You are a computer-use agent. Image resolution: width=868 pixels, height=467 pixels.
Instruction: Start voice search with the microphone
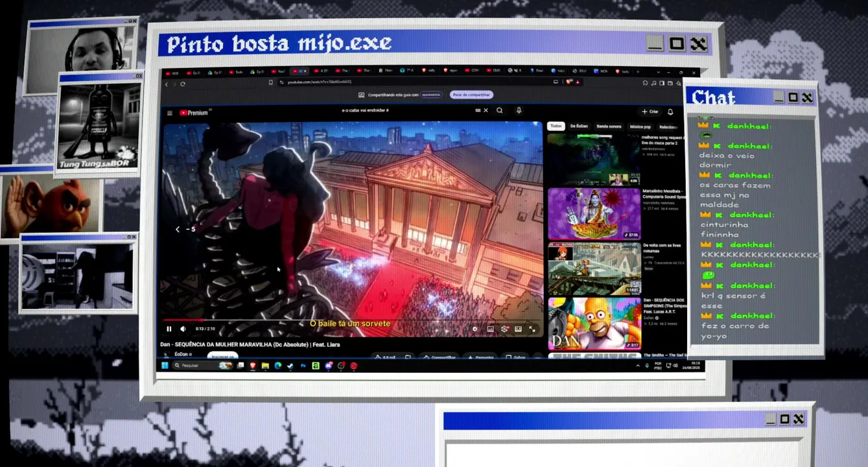click(519, 110)
